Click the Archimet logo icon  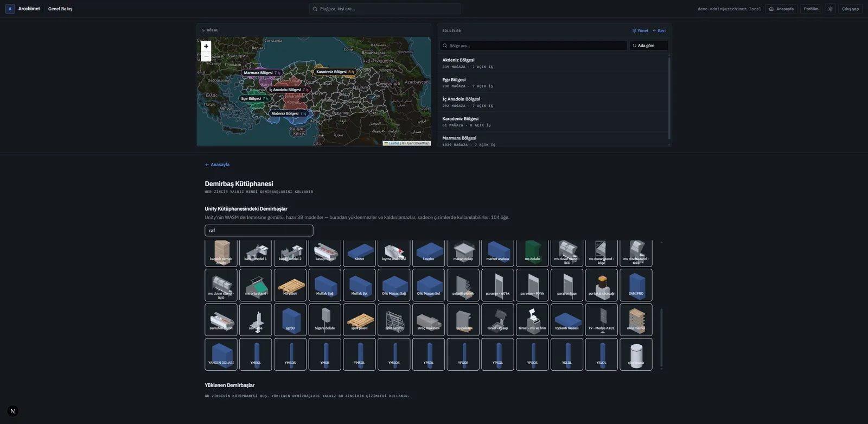point(10,9)
